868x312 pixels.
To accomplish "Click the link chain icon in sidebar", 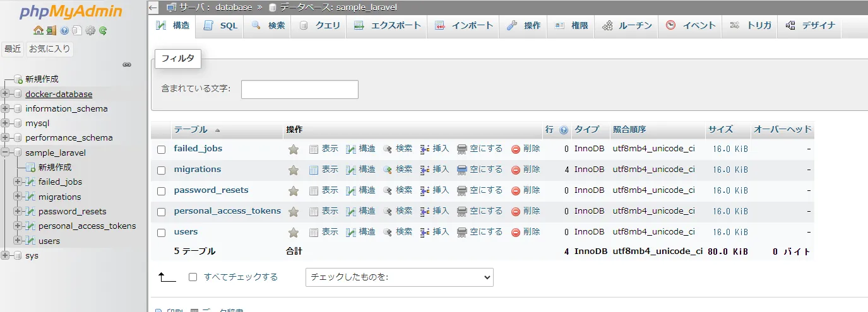I will click(127, 64).
